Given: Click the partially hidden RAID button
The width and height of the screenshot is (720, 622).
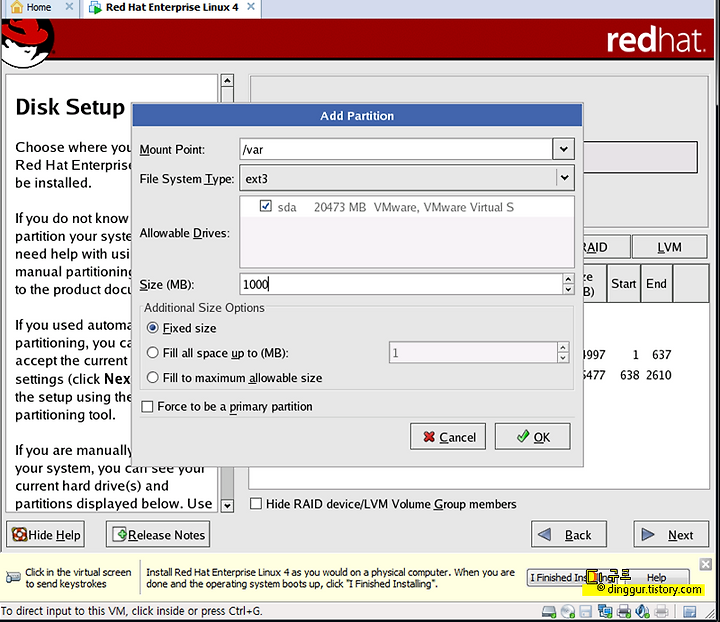Looking at the screenshot, I should tap(606, 247).
